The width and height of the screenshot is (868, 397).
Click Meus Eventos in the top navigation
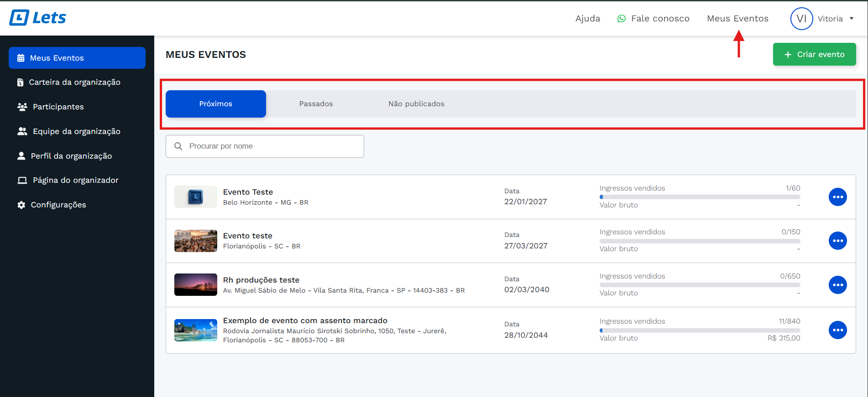(737, 19)
